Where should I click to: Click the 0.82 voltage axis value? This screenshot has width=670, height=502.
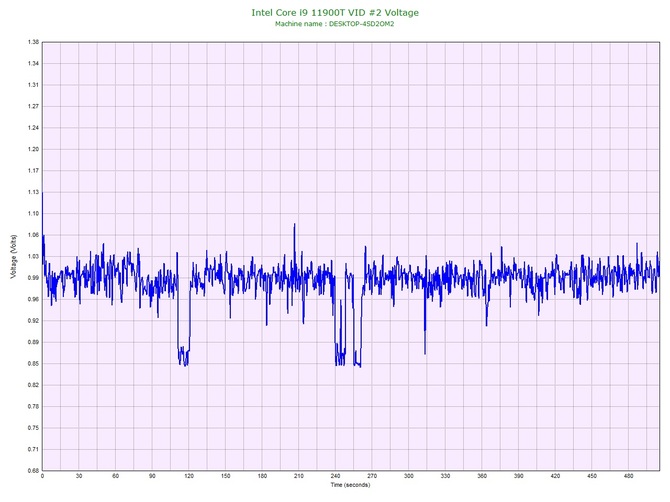pos(33,385)
